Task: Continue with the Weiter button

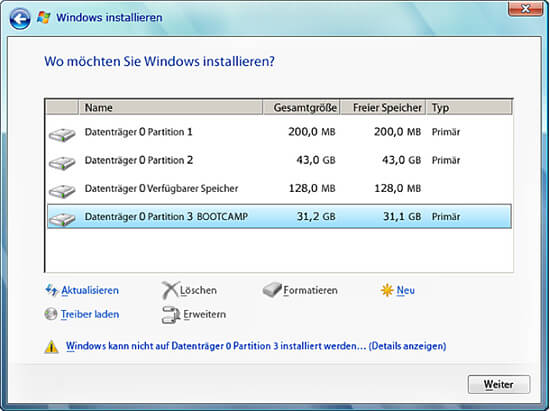Action: [x=499, y=384]
